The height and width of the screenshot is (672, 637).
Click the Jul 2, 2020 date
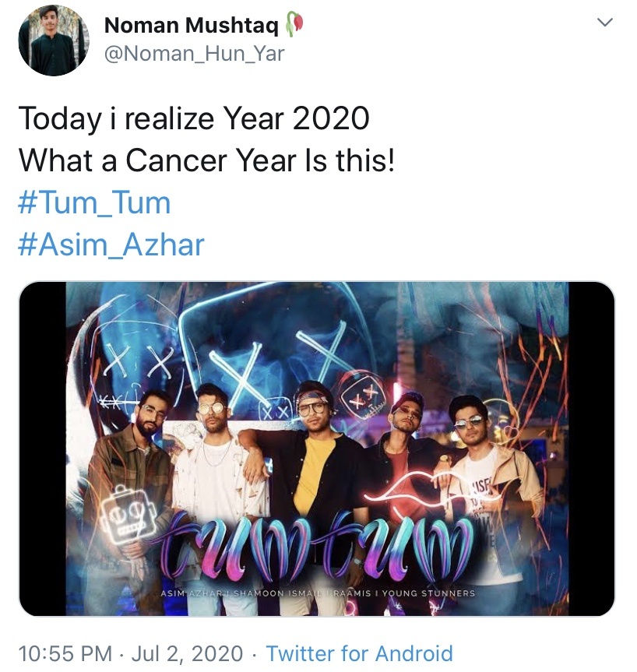(187, 653)
